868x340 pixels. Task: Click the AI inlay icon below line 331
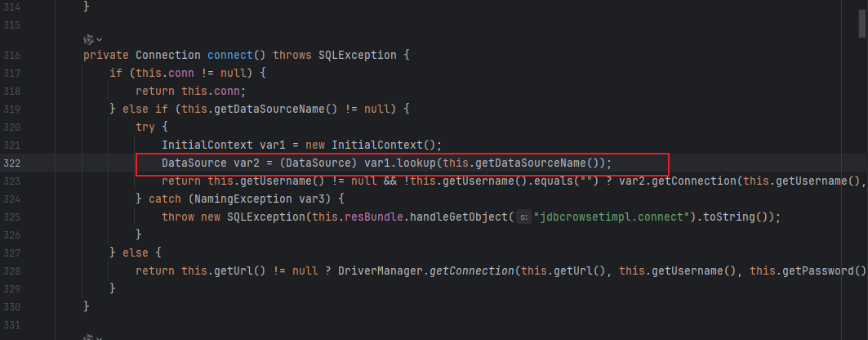tap(88, 338)
